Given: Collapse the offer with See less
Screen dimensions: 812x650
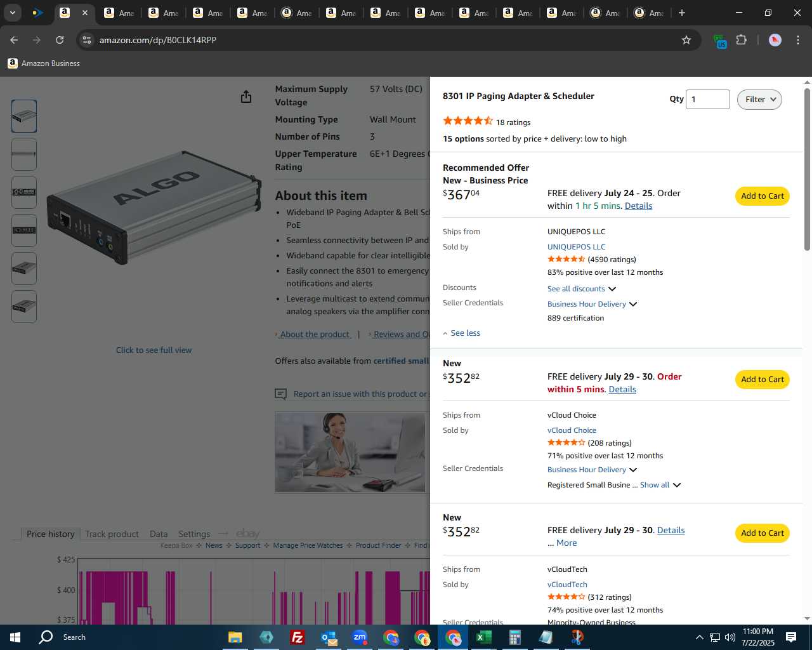Looking at the screenshot, I should (x=461, y=333).
